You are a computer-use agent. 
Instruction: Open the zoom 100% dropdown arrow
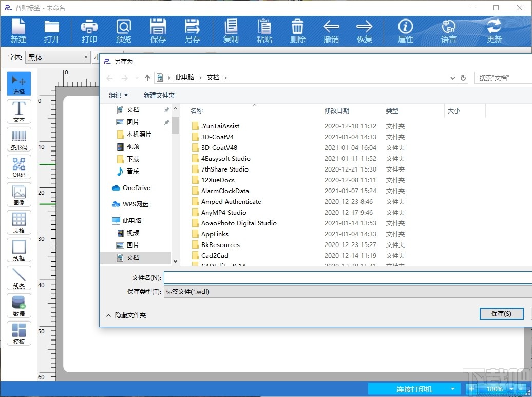511,389
